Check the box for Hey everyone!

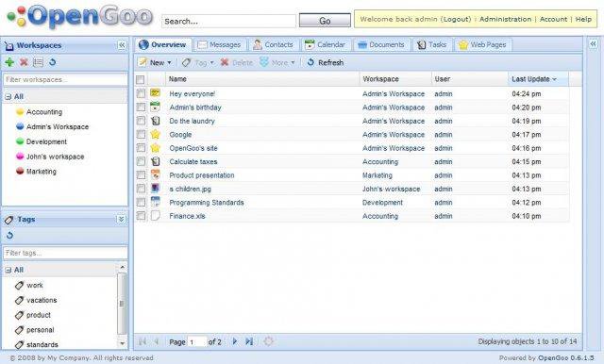pos(141,93)
